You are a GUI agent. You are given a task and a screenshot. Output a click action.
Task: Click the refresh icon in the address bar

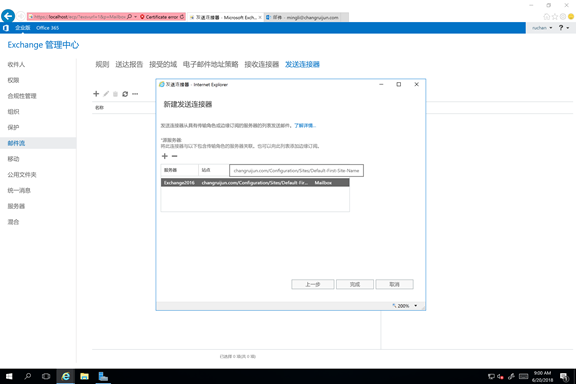click(182, 17)
